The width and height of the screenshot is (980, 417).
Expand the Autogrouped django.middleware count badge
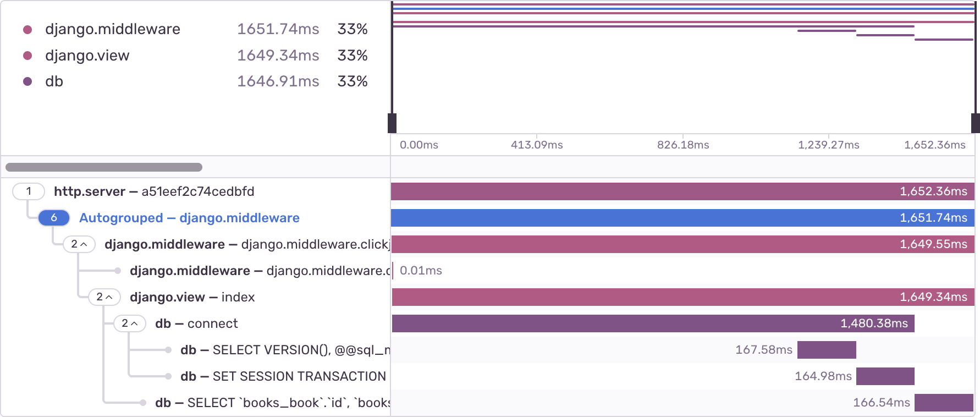point(54,218)
